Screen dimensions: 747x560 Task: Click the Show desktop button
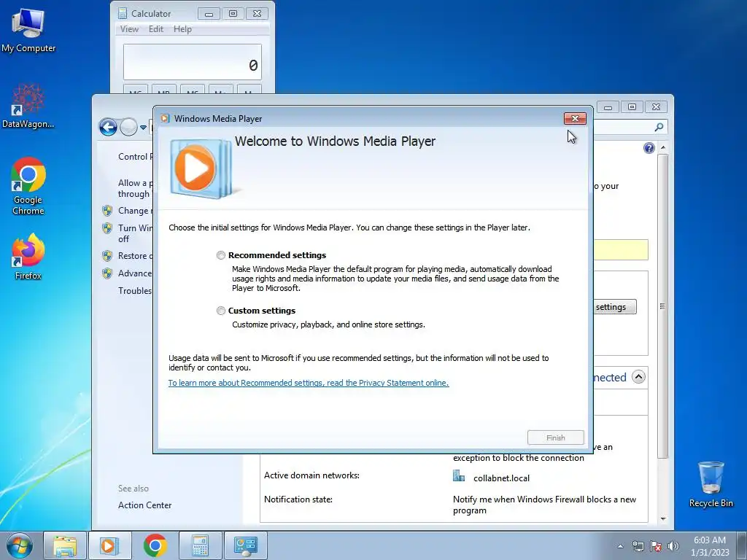pyautogui.click(x=742, y=545)
